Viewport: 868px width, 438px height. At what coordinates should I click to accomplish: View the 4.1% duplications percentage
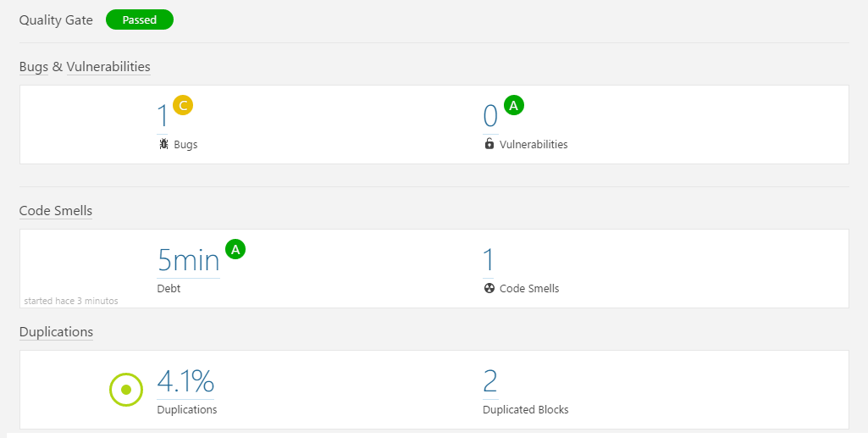[185, 382]
